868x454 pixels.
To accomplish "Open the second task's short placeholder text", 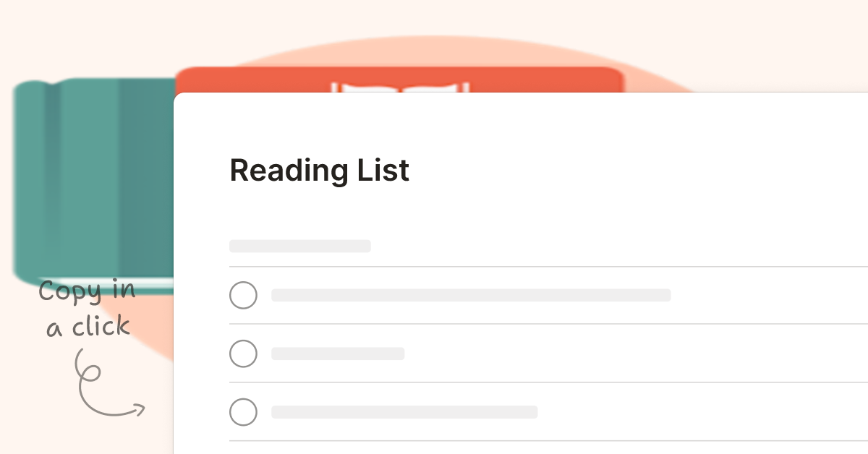I will click(x=338, y=354).
